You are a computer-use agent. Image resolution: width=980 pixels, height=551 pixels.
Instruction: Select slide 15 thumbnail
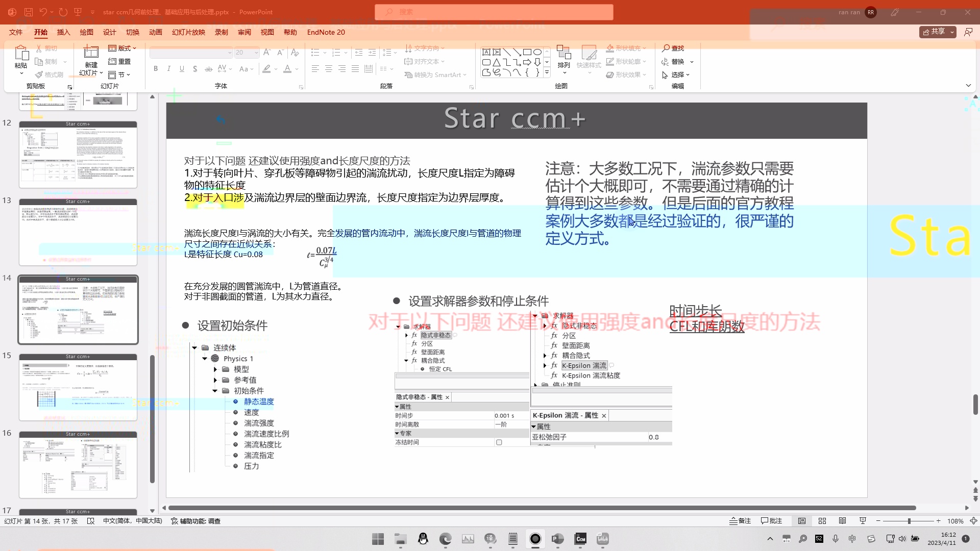(78, 387)
